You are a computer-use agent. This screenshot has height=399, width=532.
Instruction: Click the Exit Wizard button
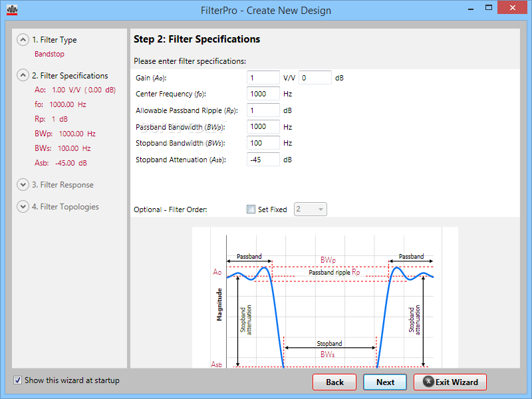point(450,382)
